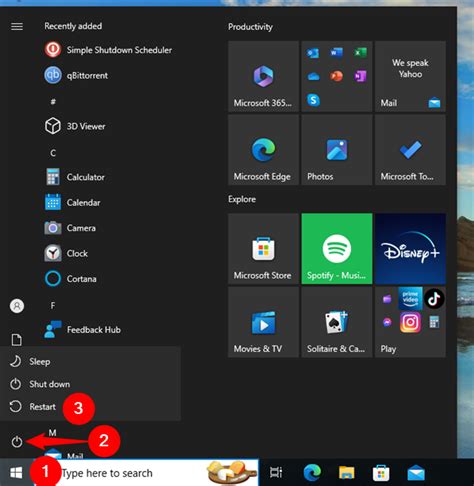Image resolution: width=474 pixels, height=486 pixels.
Task: Open Simple Shutdown Scheduler app
Action: (109, 50)
